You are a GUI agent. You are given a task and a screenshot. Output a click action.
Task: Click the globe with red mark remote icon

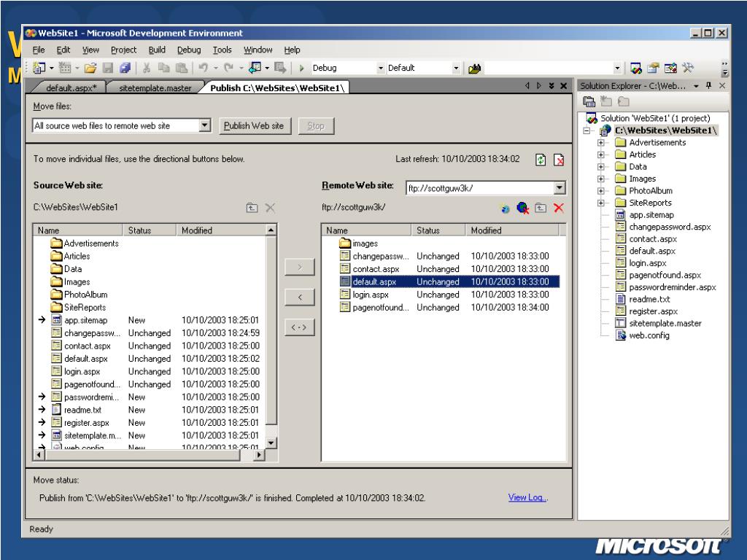(522, 208)
